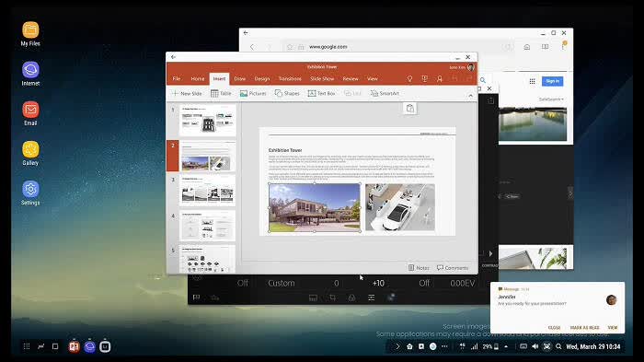644x362 pixels.
Task: Open the Slide Show tab
Action: click(322, 78)
